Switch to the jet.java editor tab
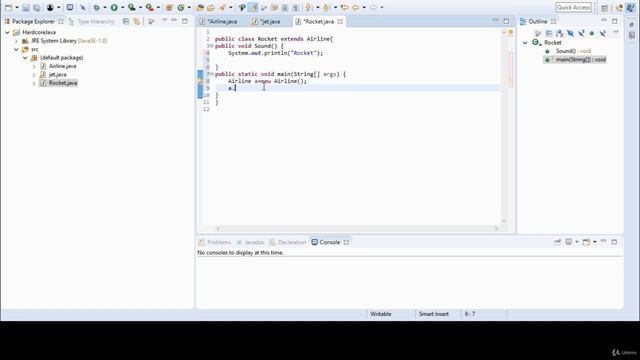The image size is (640, 360). pos(270,21)
